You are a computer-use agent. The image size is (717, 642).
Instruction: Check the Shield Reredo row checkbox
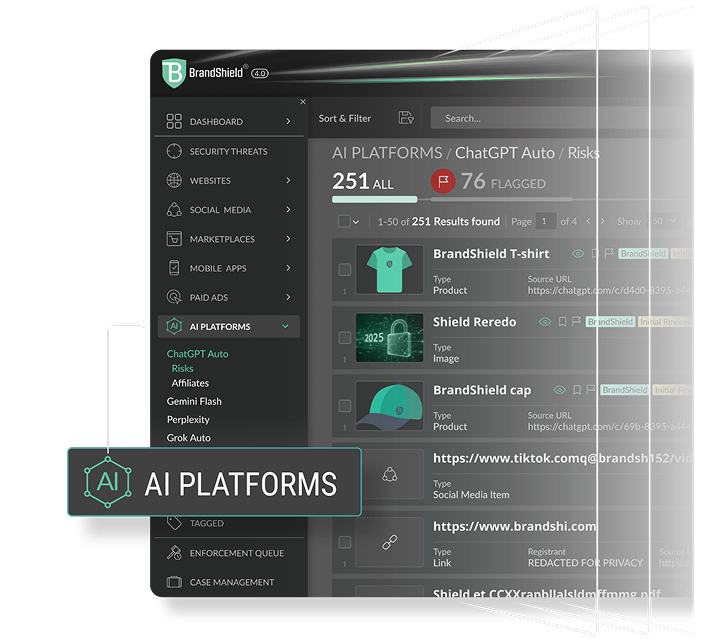pos(344,337)
